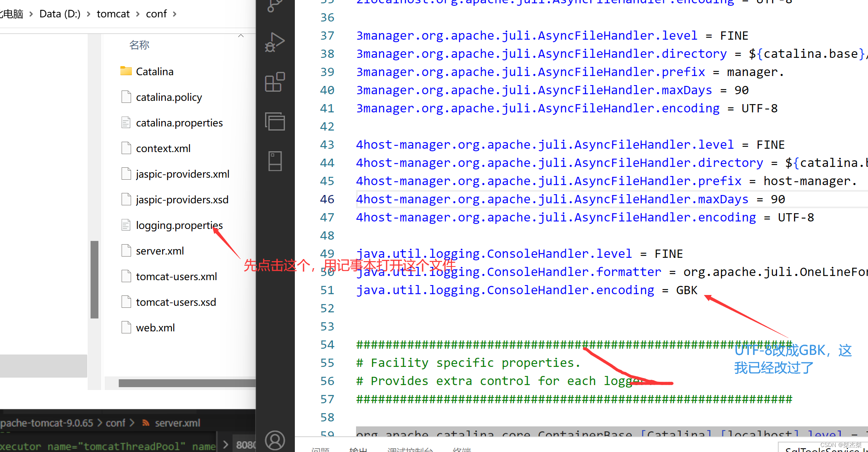Select the jaspic-providers.xml file

[x=182, y=174]
